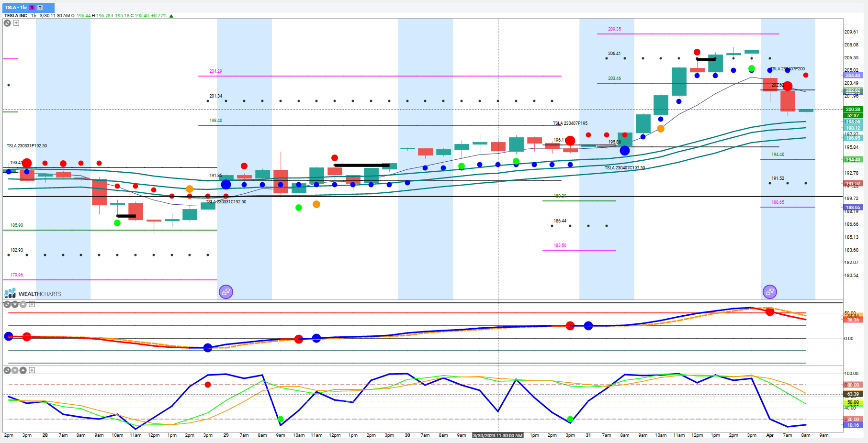The image size is (868, 443).
Task: Click the 200.38 current price tag
Action: tap(853, 110)
